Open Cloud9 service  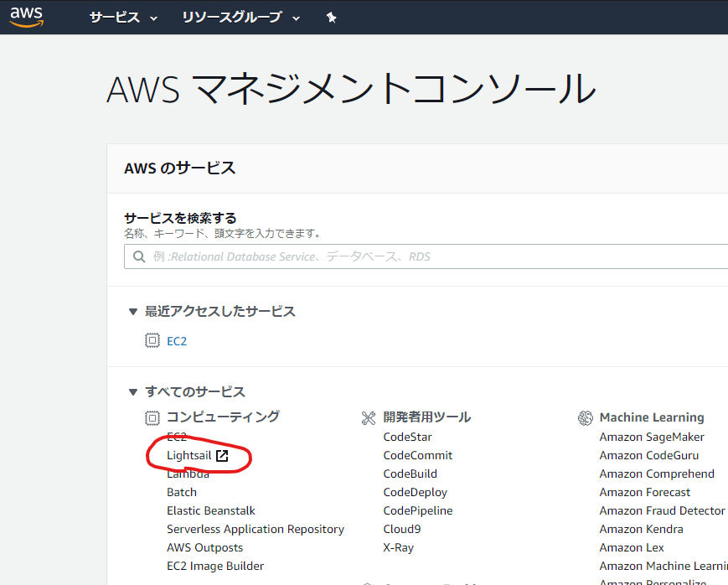click(x=401, y=529)
